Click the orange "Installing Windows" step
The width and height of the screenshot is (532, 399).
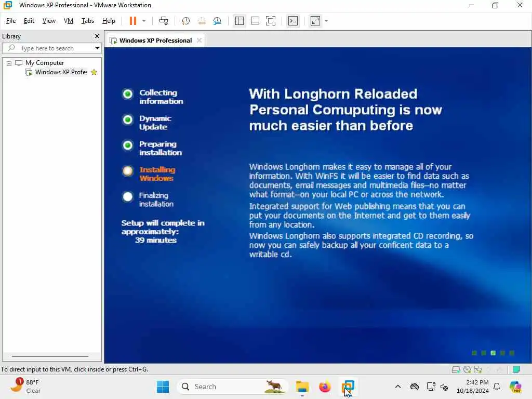[157, 174]
